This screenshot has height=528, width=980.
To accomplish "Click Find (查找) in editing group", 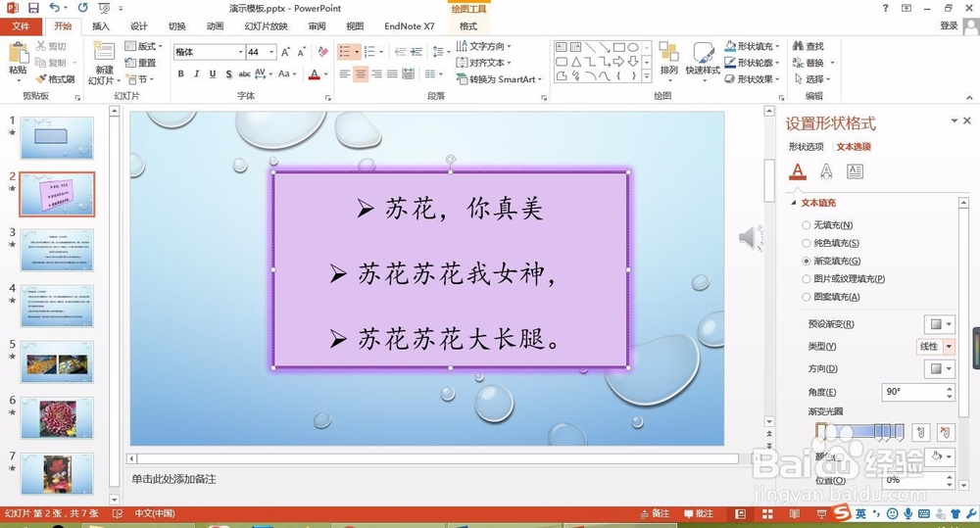I will [808, 46].
